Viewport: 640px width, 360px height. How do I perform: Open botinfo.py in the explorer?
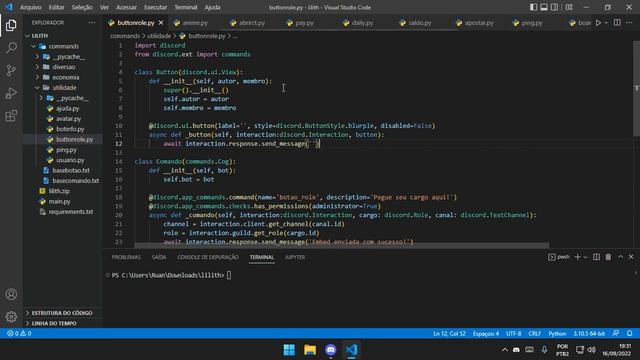coord(70,129)
